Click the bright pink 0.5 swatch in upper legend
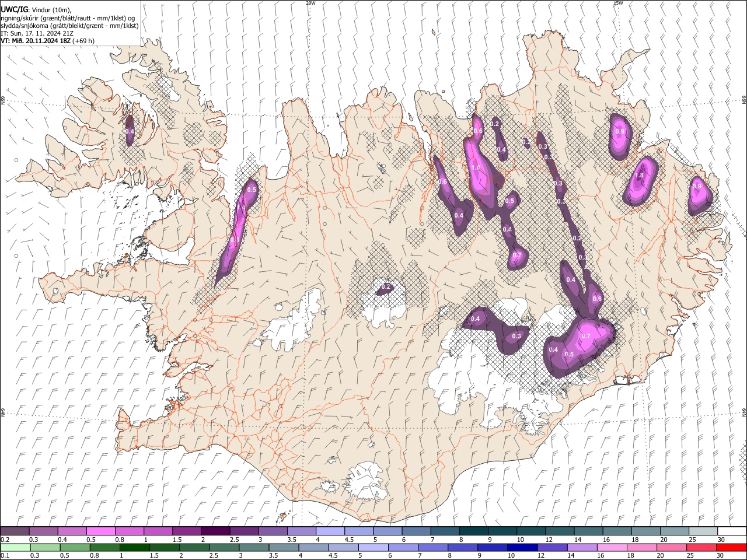 100,531
